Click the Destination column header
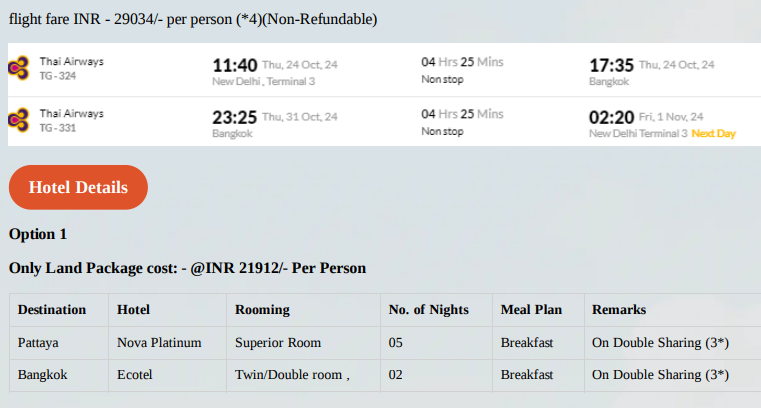This screenshot has height=408, width=761. pos(52,310)
